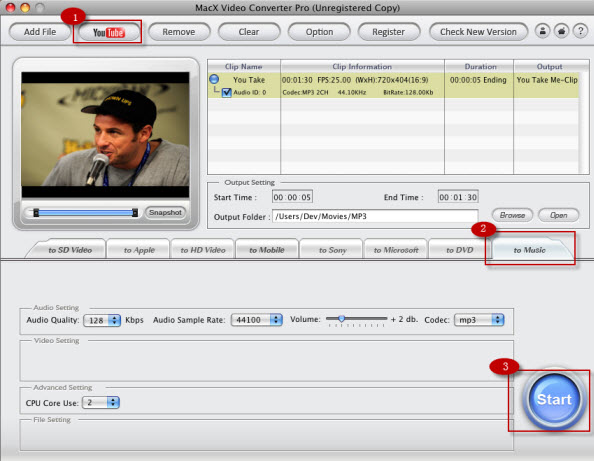Click the Remove button

click(x=179, y=32)
